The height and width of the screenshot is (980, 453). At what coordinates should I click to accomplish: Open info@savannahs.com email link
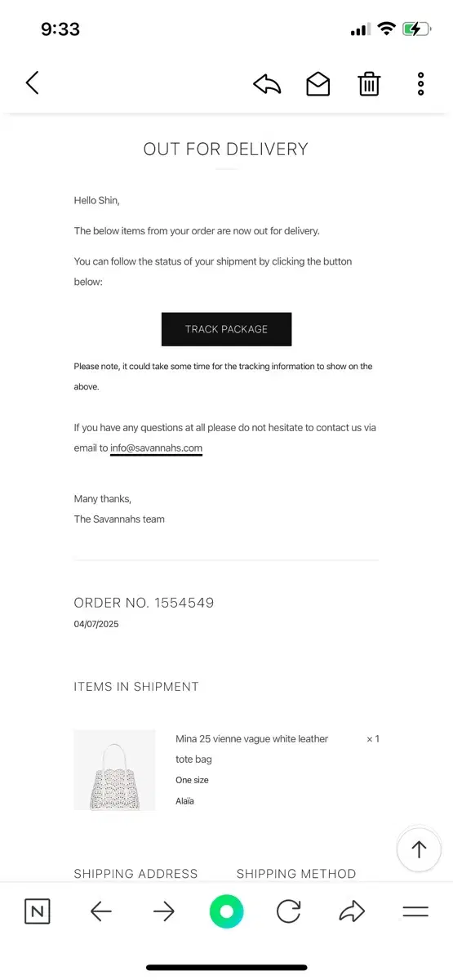(156, 448)
